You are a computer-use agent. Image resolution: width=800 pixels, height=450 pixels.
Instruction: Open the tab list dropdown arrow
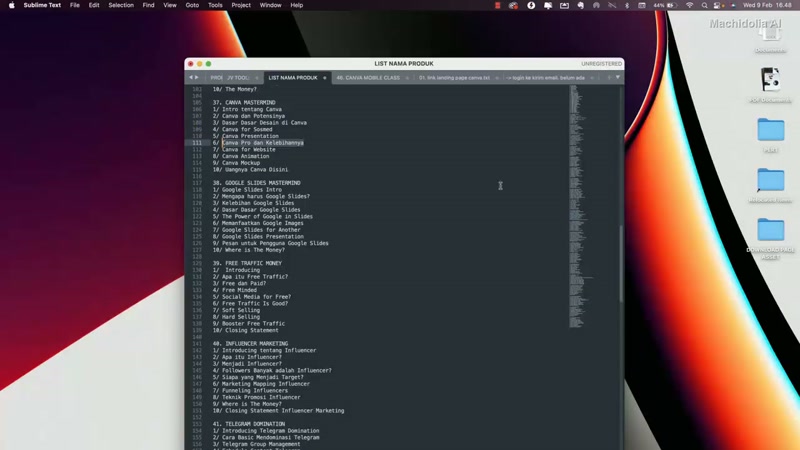(617, 78)
